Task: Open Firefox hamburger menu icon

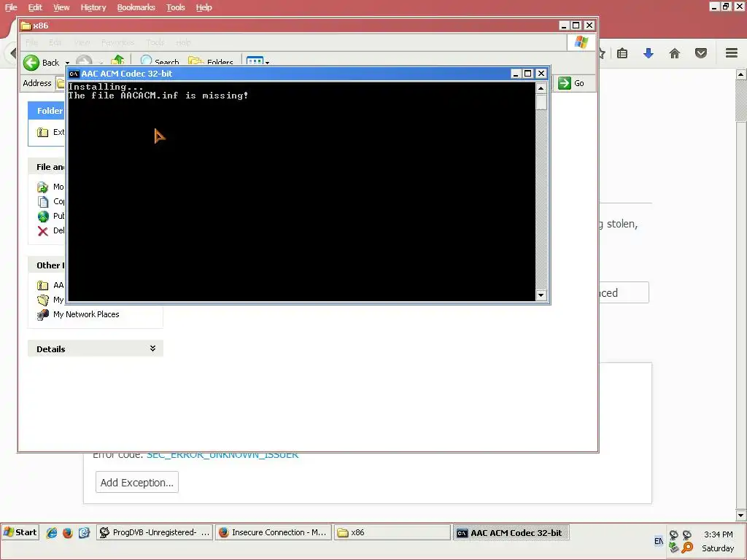Action: pos(732,52)
